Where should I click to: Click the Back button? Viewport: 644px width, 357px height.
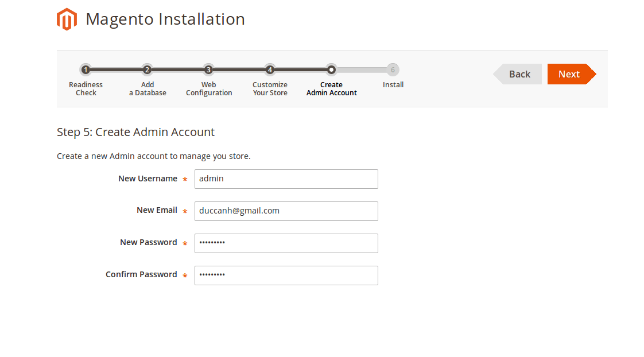click(x=518, y=74)
